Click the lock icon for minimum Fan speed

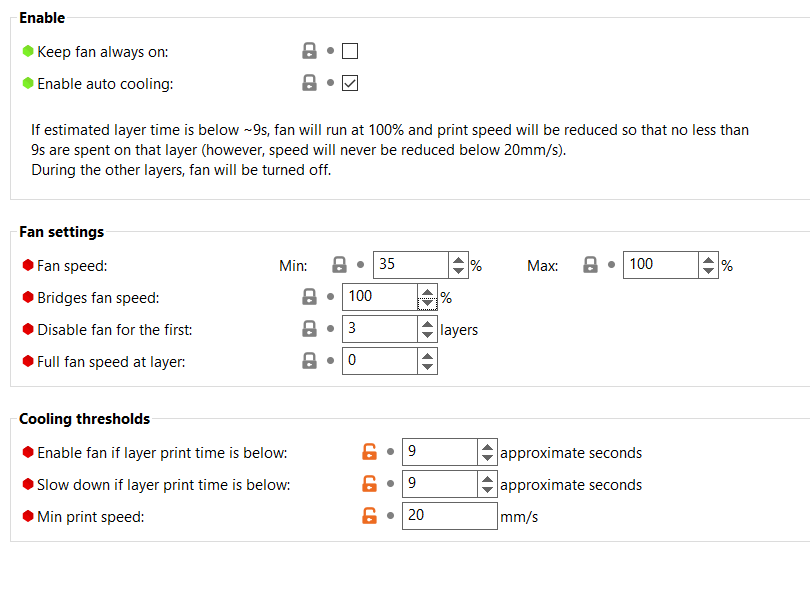click(341, 264)
